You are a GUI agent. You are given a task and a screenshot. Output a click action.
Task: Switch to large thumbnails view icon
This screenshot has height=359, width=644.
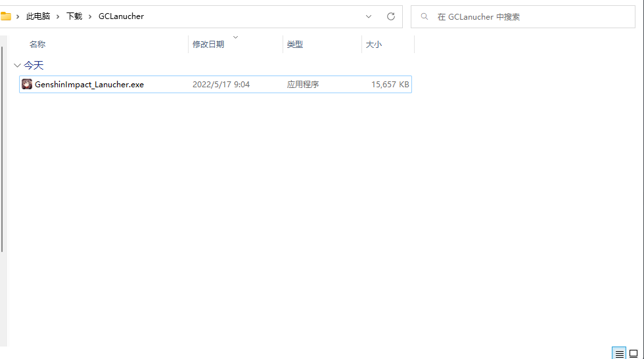[x=633, y=353]
